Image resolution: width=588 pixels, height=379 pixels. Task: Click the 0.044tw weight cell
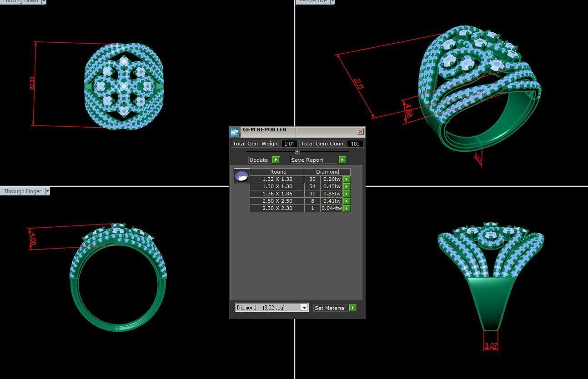pos(332,208)
